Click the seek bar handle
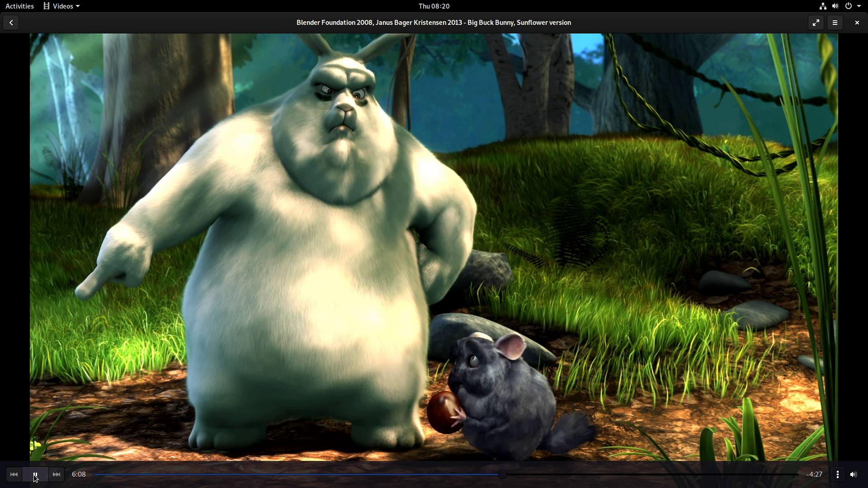Image resolution: width=868 pixels, height=488 pixels. [502, 474]
